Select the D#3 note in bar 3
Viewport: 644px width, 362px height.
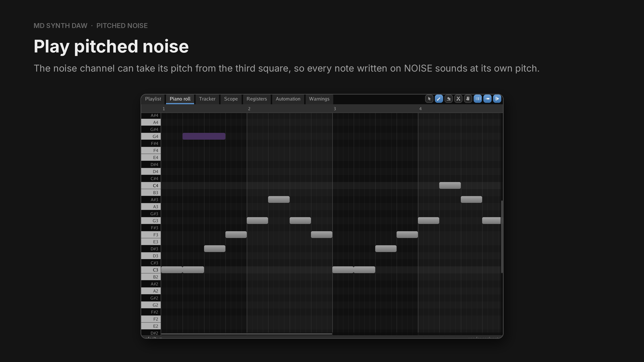386,249
